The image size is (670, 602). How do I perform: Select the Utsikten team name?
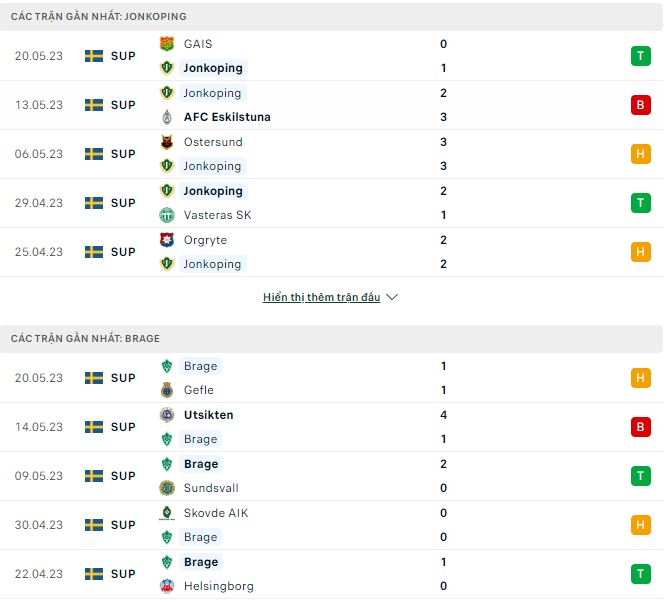click(209, 415)
